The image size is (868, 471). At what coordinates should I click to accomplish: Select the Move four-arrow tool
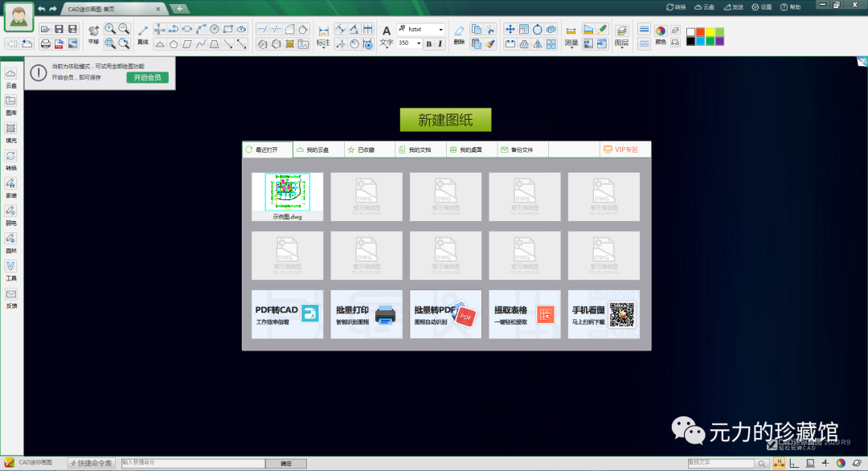pos(510,29)
